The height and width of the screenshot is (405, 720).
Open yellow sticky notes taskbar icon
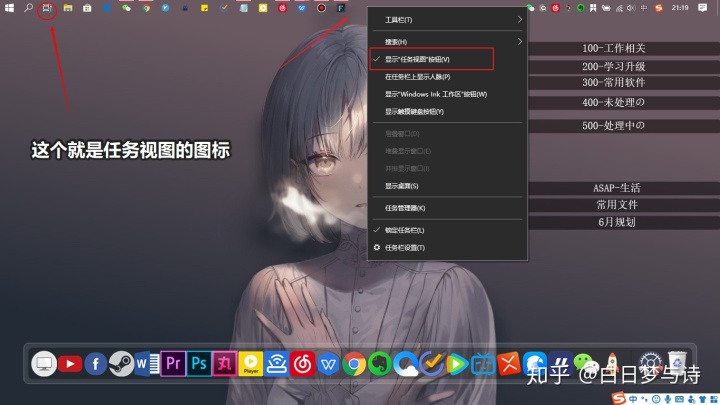pos(204,8)
